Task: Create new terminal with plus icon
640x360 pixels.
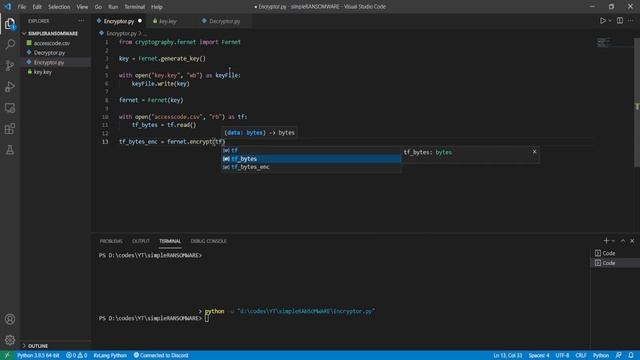Action: [606, 241]
